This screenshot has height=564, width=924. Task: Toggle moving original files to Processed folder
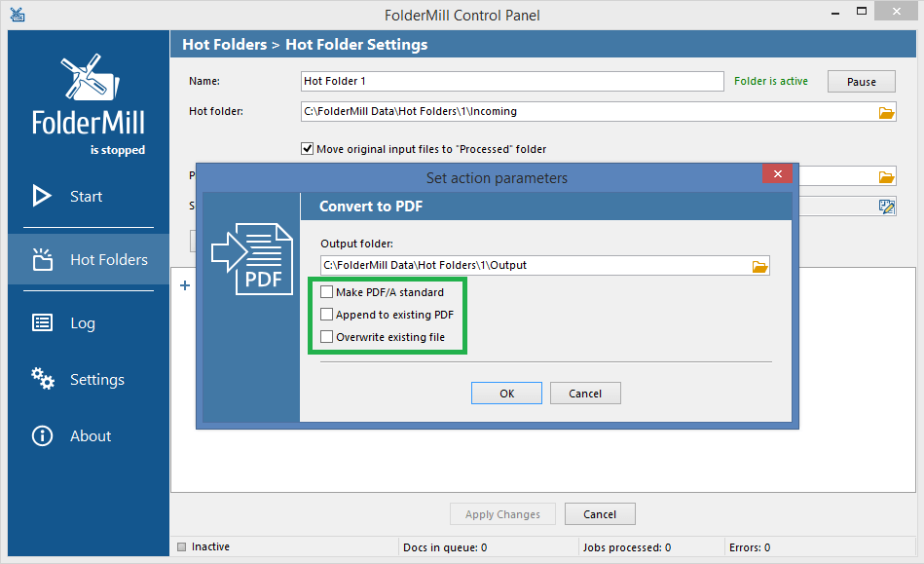308,148
